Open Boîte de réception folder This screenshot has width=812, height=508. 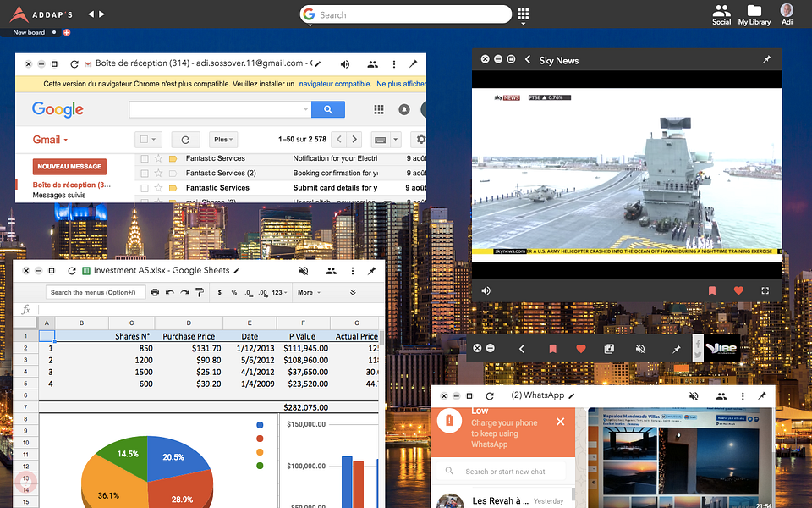click(x=71, y=185)
